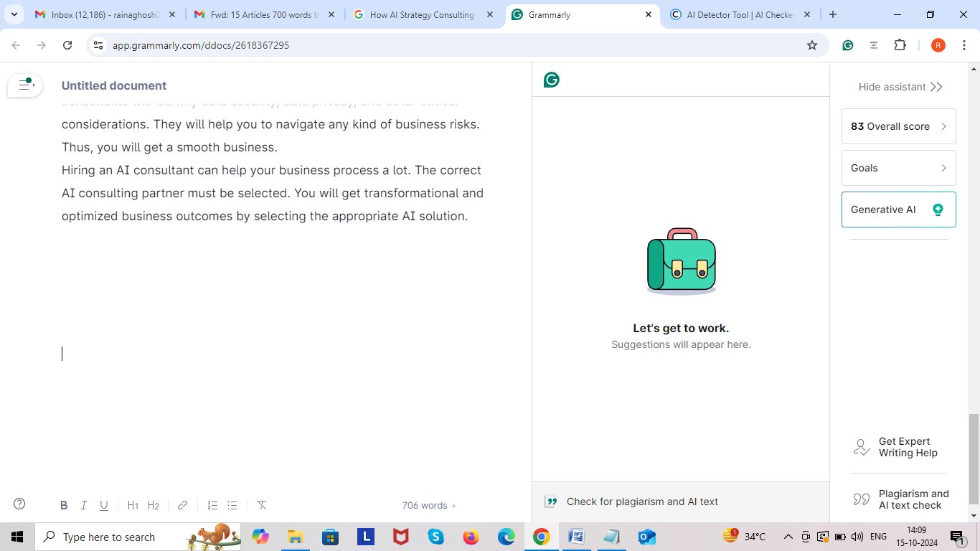Open Chrome three-dot menu

[965, 45]
